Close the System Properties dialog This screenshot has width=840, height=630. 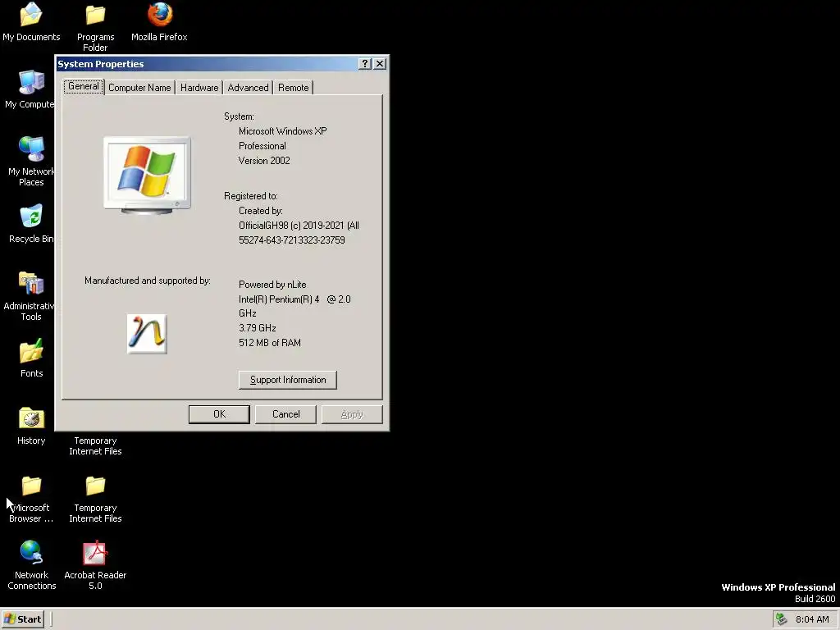(x=380, y=64)
